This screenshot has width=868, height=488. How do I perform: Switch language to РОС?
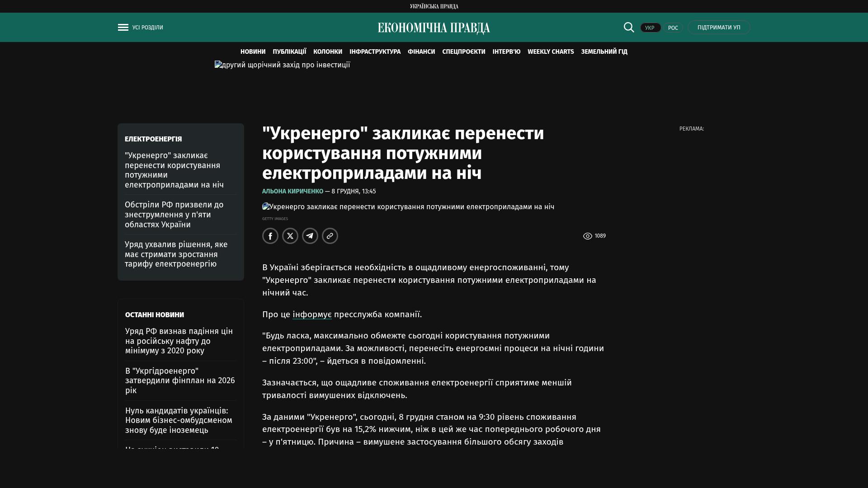[673, 28]
